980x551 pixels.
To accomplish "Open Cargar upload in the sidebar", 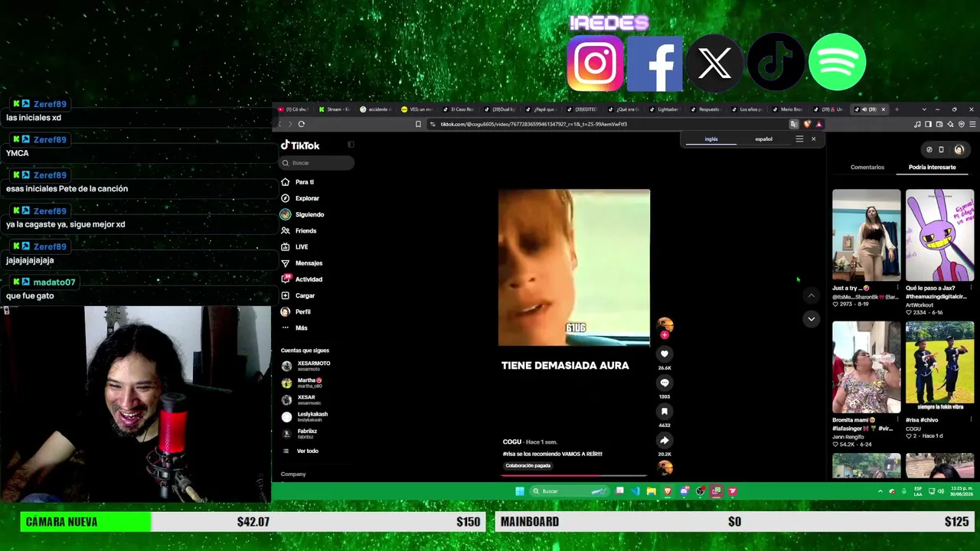I will [298, 295].
